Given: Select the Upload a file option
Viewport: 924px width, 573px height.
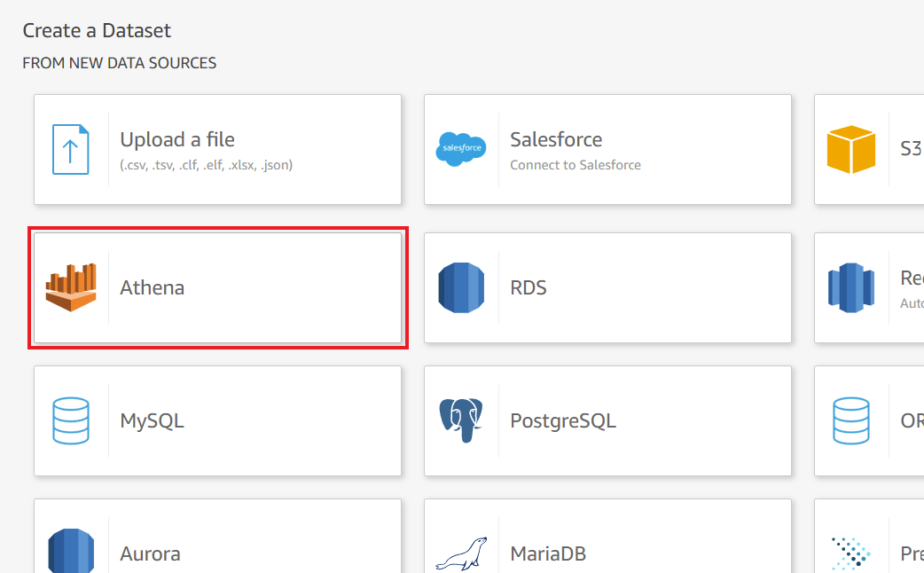Looking at the screenshot, I should pyautogui.click(x=217, y=149).
